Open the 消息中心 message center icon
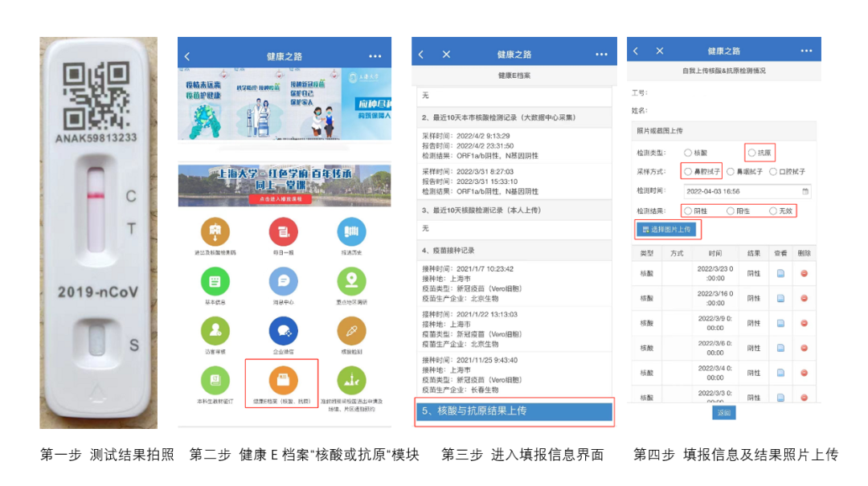This screenshot has height=486, width=868. click(285, 280)
